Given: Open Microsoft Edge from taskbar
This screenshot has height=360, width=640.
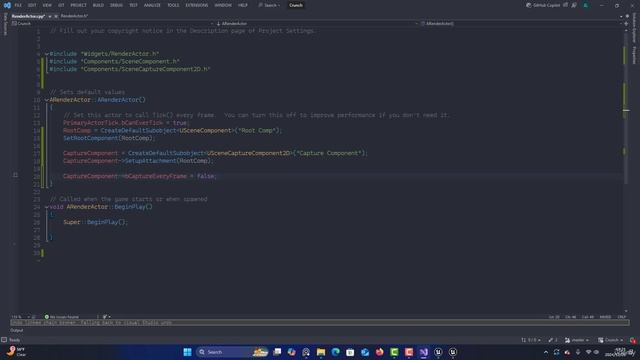Looking at the screenshot, I should coord(336,352).
